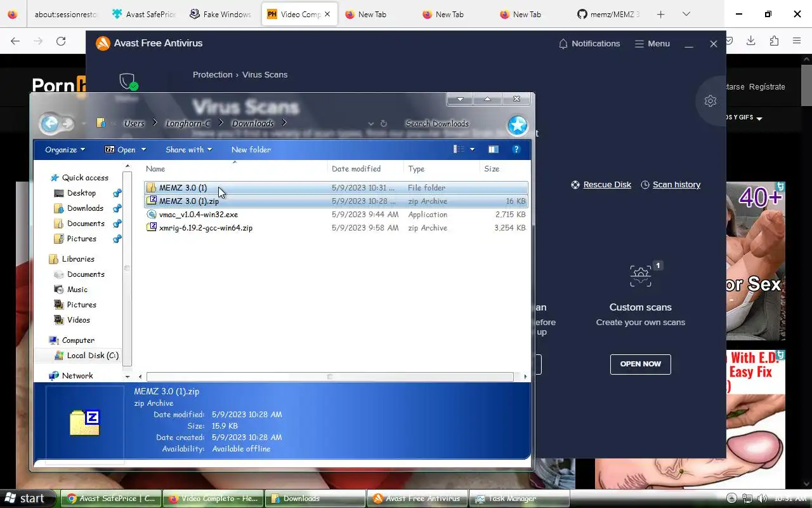
Task: Open Scan history in Avast
Action: click(x=671, y=185)
